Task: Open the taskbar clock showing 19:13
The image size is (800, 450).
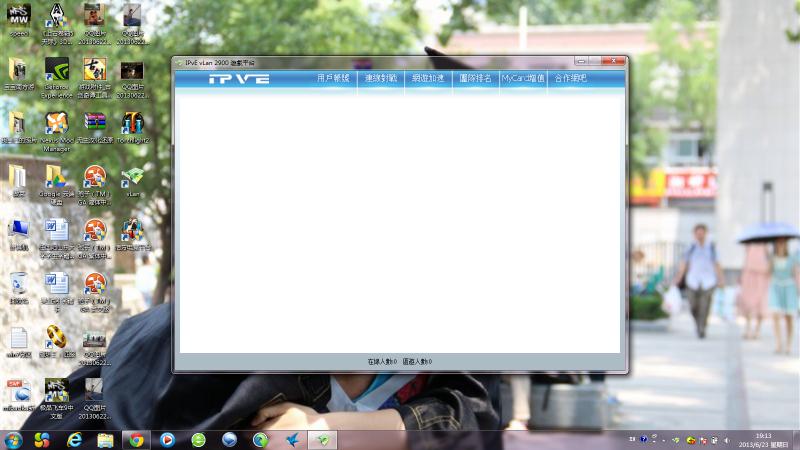Action: click(x=763, y=440)
